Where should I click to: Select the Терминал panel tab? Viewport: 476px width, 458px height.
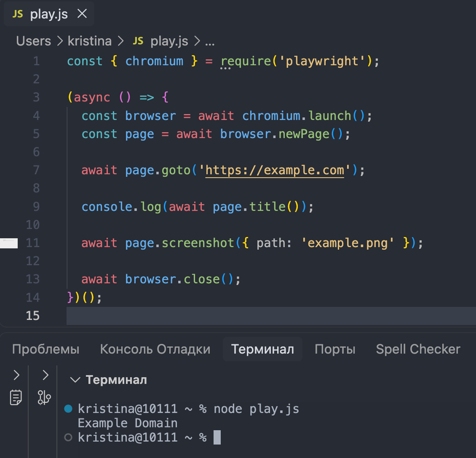(262, 349)
